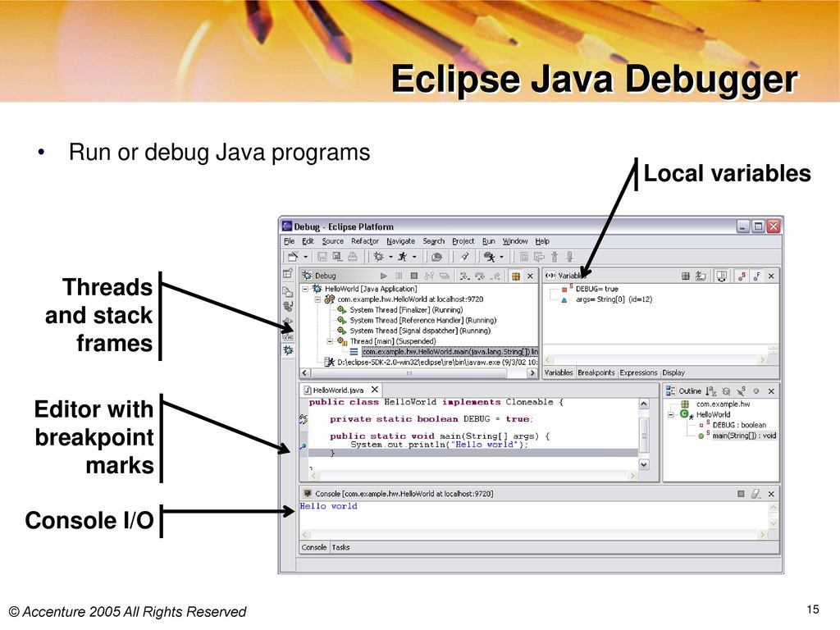840x630 pixels.
Task: Switch to the Java perspective icon on the sidebar
Action: coord(288,306)
